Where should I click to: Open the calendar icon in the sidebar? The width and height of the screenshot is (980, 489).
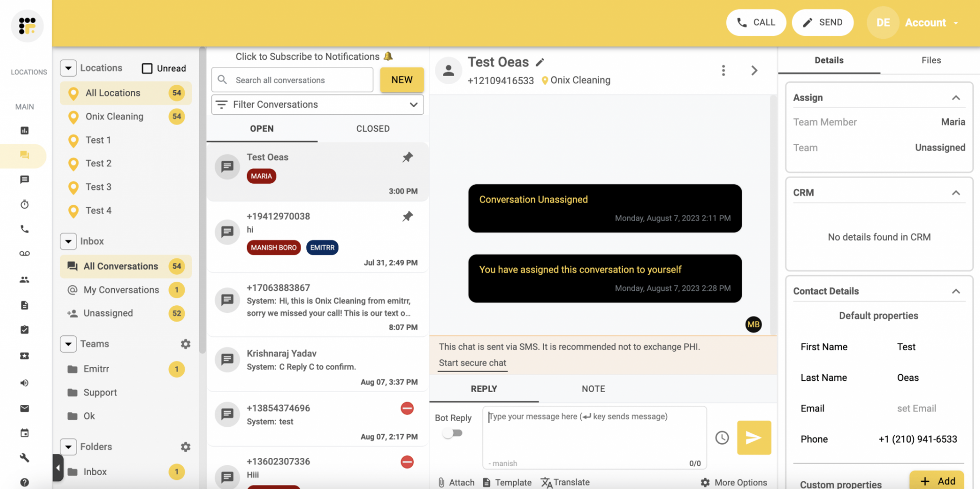(24, 433)
